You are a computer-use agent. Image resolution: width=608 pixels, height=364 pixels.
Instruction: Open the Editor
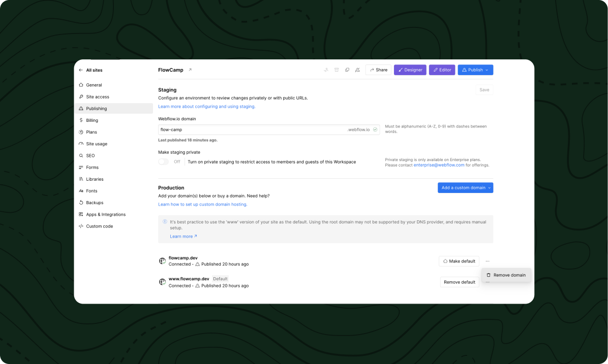point(442,70)
